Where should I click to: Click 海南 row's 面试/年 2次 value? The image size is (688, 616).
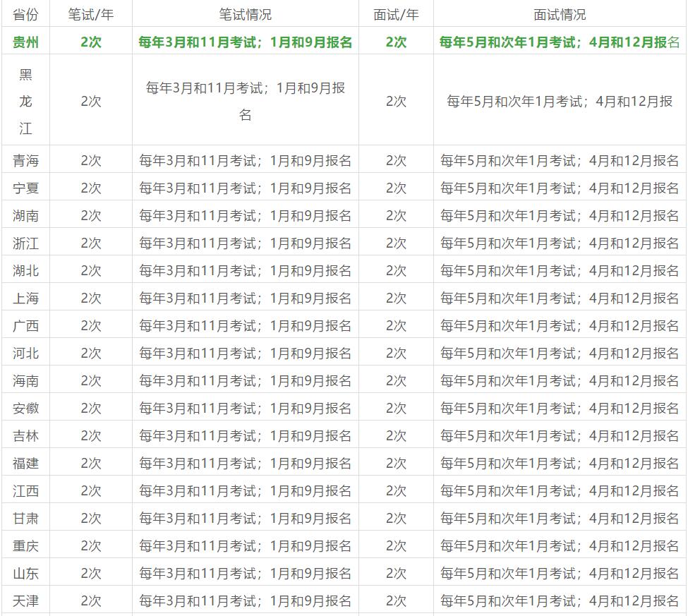click(396, 381)
